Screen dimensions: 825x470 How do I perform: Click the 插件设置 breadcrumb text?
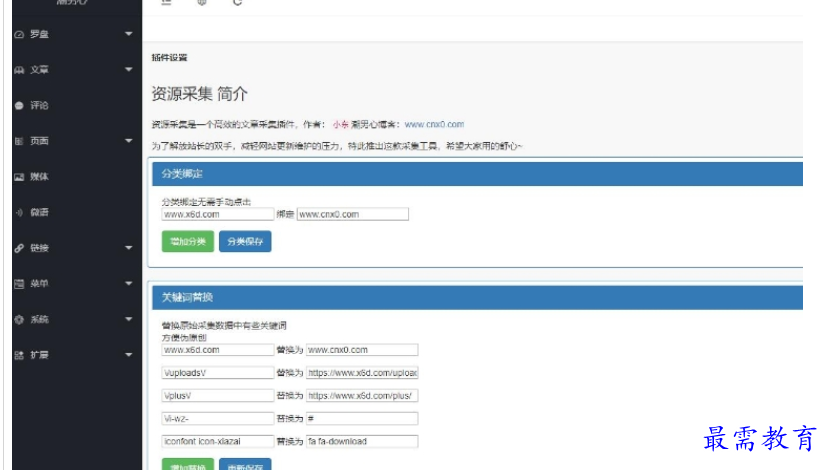(169, 57)
